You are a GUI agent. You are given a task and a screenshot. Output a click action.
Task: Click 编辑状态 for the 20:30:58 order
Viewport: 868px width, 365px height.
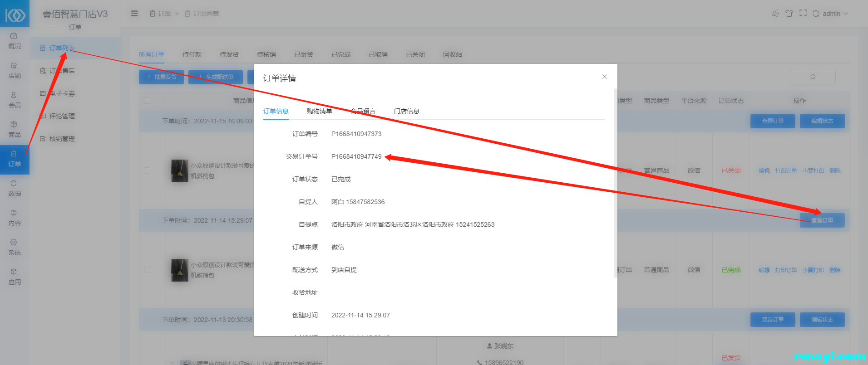pos(822,320)
